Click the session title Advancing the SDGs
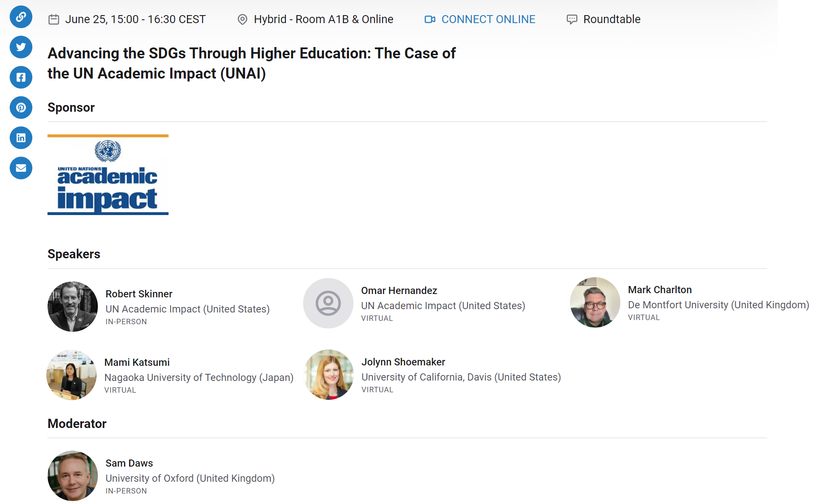 (x=251, y=63)
